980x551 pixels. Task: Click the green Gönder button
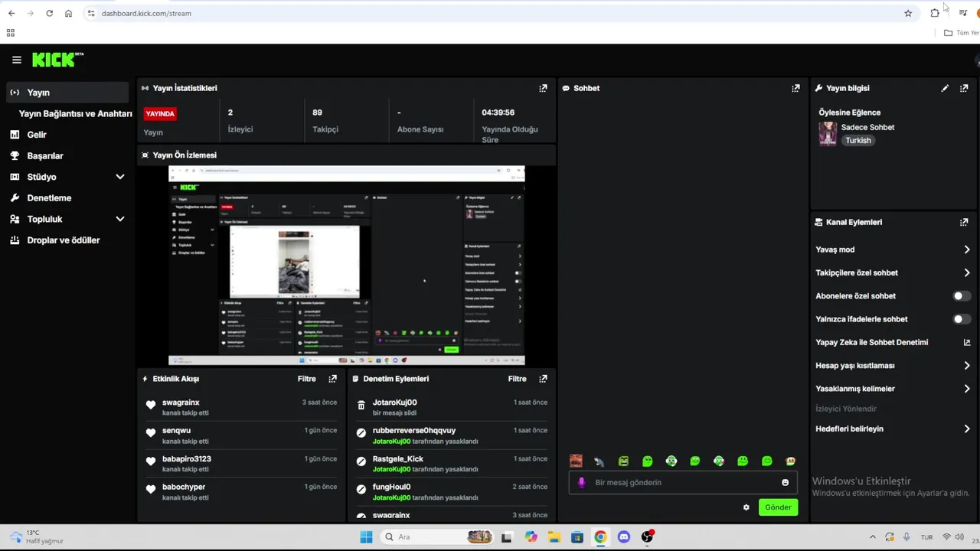[x=778, y=507]
